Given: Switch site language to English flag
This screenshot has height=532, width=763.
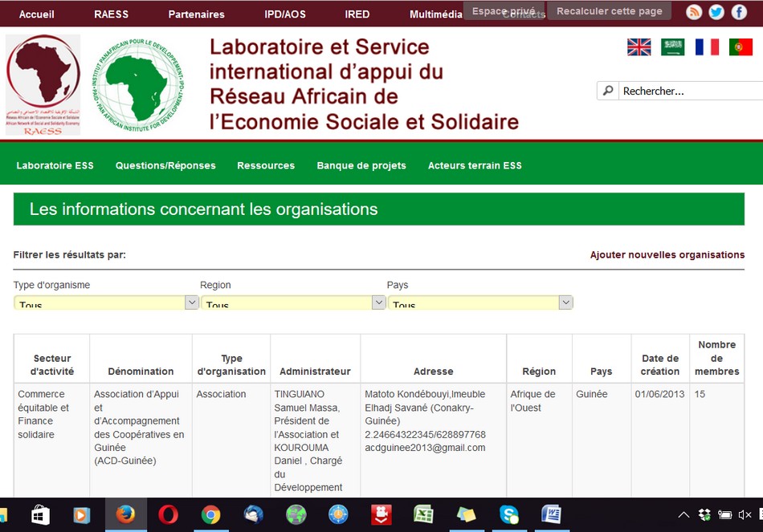Looking at the screenshot, I should point(639,47).
